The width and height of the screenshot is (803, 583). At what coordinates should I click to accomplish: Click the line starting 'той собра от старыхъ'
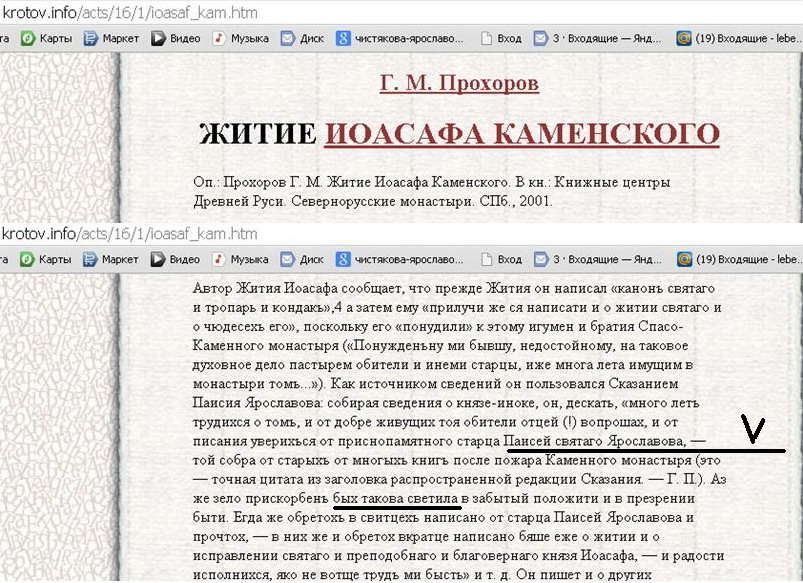click(x=456, y=460)
